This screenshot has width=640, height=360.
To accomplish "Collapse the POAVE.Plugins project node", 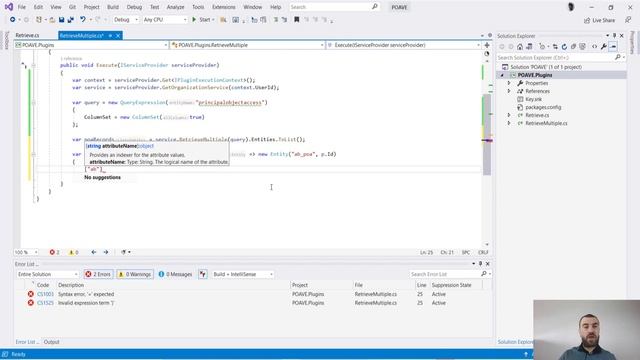I will tap(502, 75).
